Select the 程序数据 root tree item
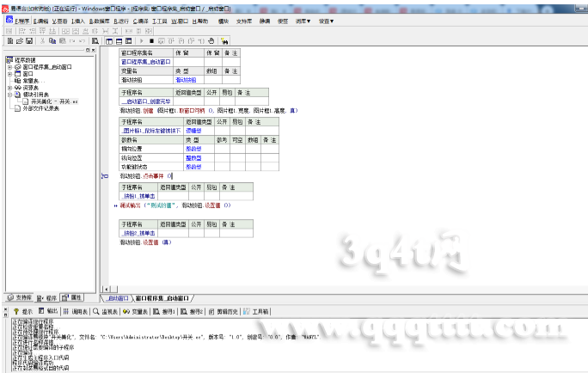 [25, 60]
